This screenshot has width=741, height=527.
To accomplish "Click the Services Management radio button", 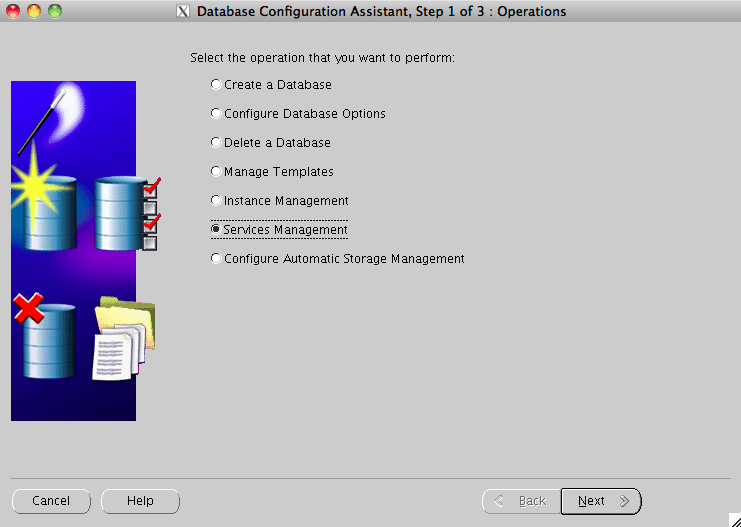I will pyautogui.click(x=216, y=230).
